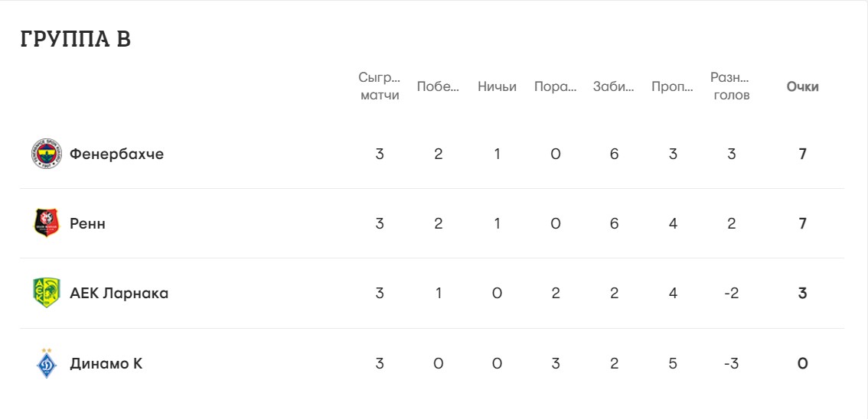
Task: Open the Фенербахче team link
Action: tap(116, 154)
